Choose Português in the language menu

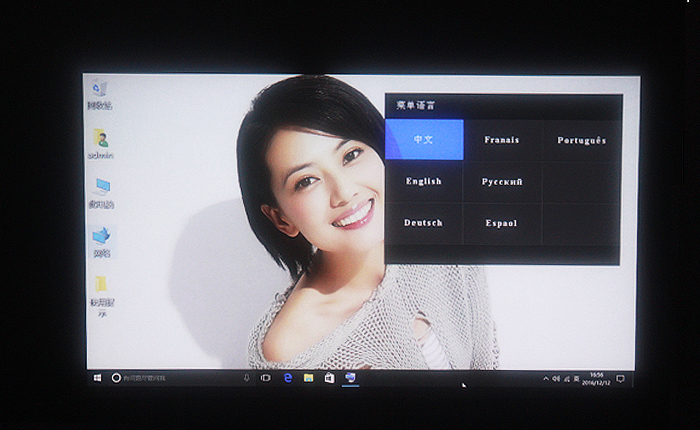(581, 140)
